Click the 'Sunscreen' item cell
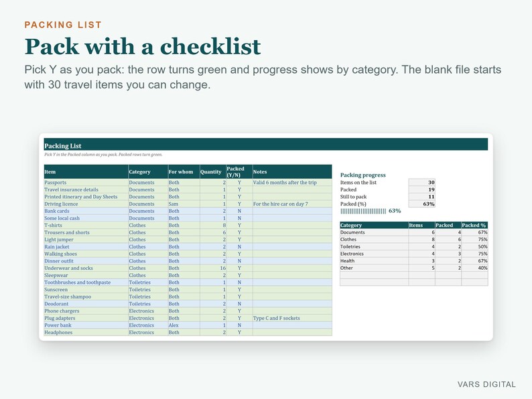 point(86,289)
